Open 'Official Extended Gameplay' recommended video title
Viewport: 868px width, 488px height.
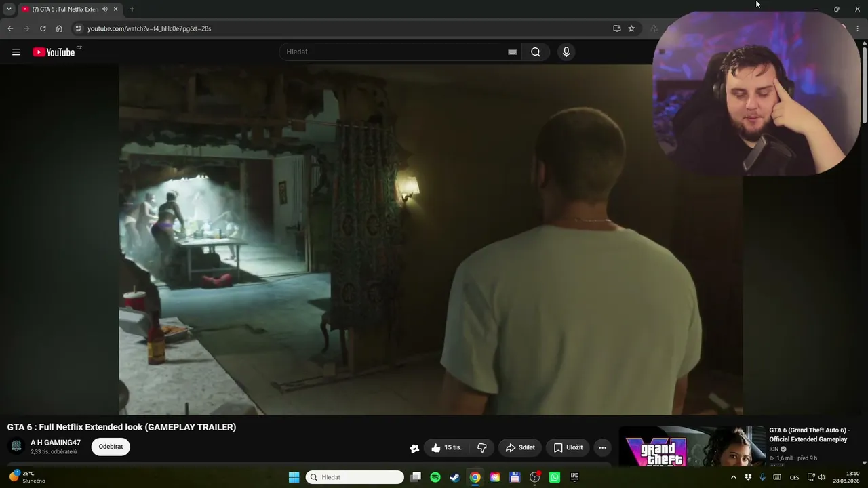[x=809, y=434]
